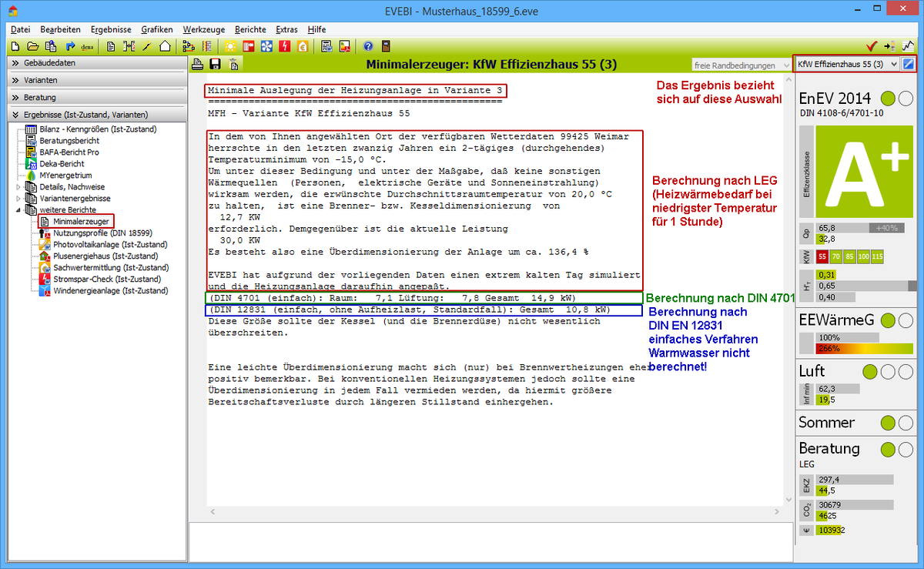This screenshot has height=569, width=924.
Task: Click the line chart icon at top right
Action: coord(909,46)
